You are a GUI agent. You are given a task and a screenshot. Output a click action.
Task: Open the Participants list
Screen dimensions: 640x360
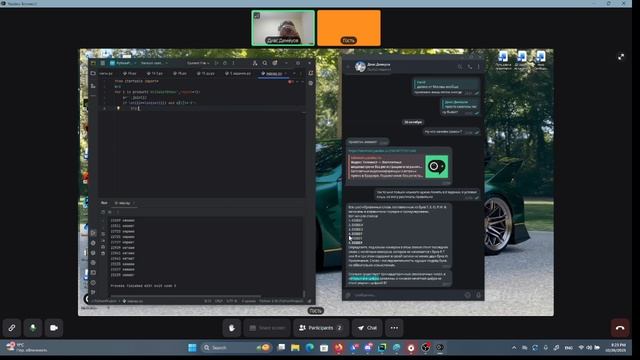click(x=321, y=328)
